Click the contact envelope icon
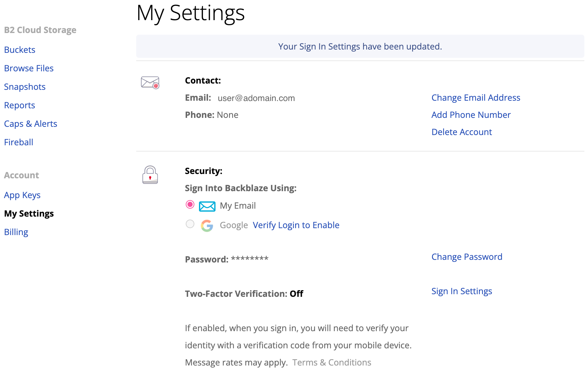This screenshot has width=588, height=382. (150, 82)
